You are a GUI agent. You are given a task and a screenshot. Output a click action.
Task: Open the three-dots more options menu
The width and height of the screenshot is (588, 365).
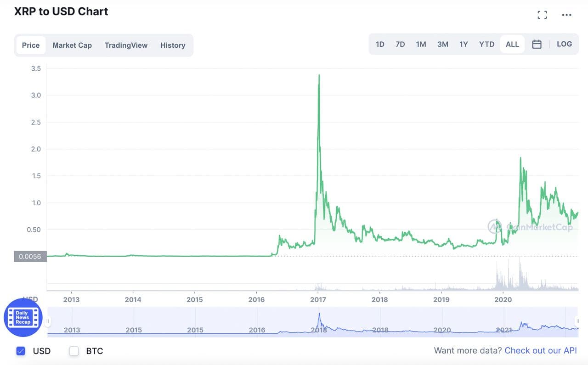point(566,15)
